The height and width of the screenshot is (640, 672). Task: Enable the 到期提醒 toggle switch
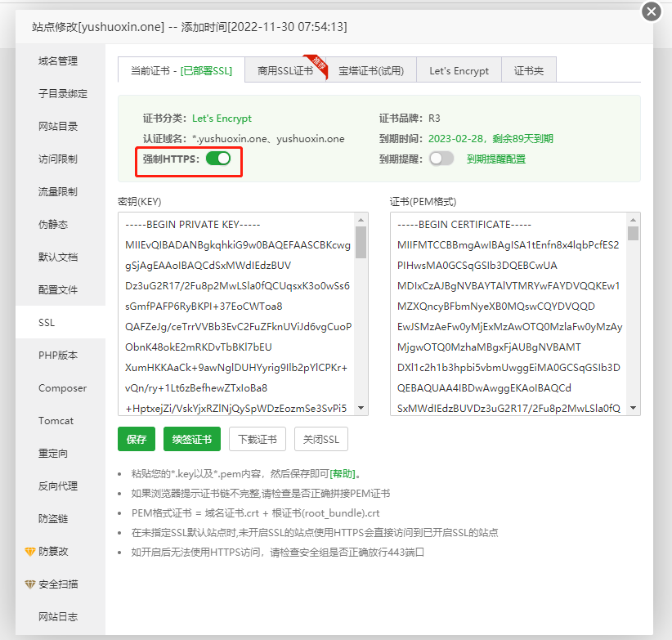tap(441, 159)
